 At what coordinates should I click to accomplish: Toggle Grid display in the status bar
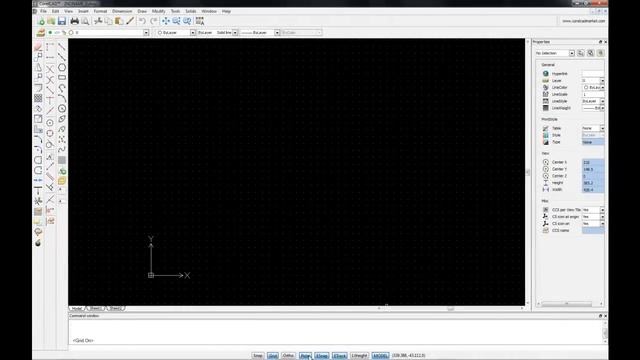[x=273, y=356]
